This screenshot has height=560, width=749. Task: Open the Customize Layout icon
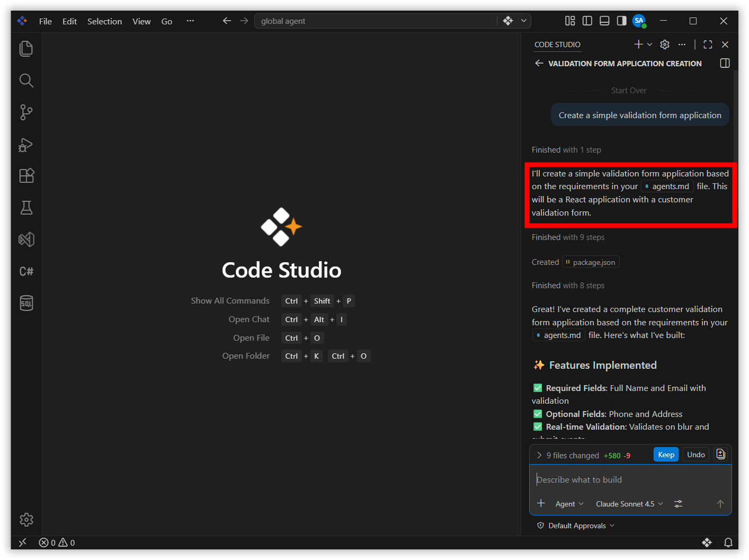[570, 21]
